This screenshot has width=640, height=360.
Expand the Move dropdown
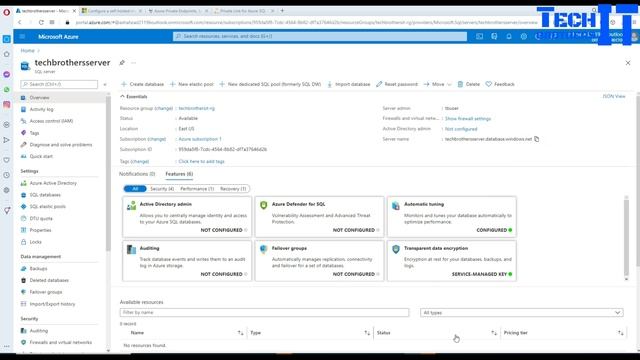tap(437, 84)
